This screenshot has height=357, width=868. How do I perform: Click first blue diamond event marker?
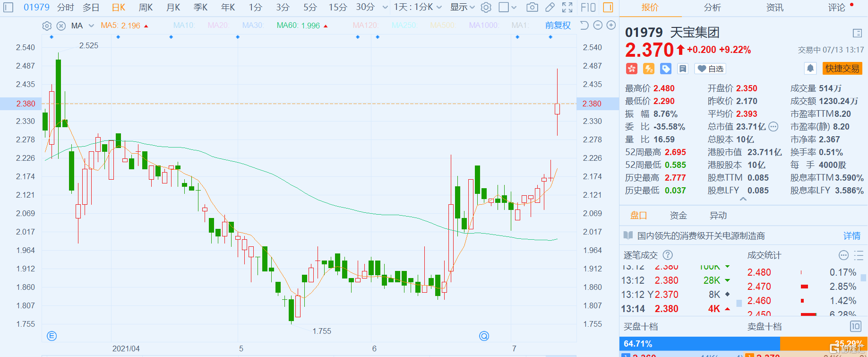point(52,37)
